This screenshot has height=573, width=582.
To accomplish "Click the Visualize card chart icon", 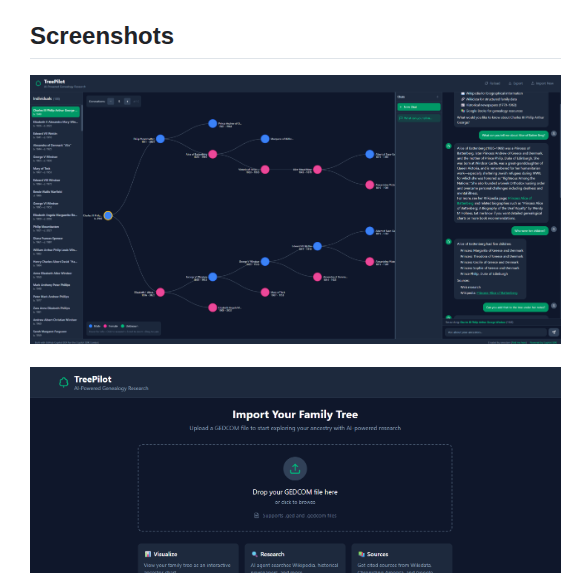I will [148, 554].
